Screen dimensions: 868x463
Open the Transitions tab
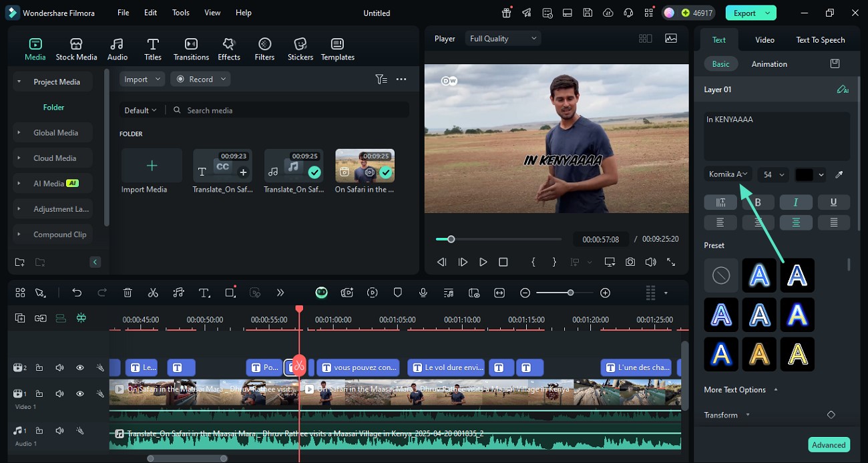pyautogui.click(x=191, y=49)
